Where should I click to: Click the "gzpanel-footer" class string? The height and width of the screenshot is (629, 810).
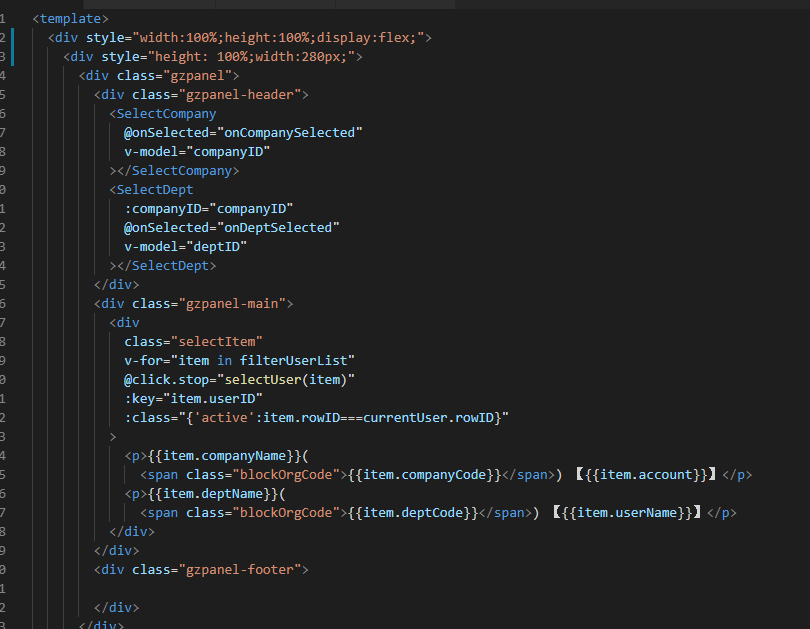click(x=240, y=570)
